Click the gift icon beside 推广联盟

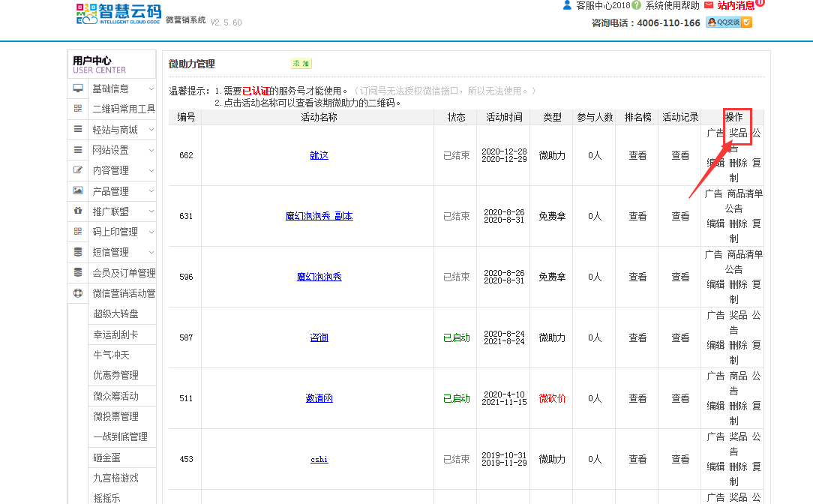pos(78,211)
